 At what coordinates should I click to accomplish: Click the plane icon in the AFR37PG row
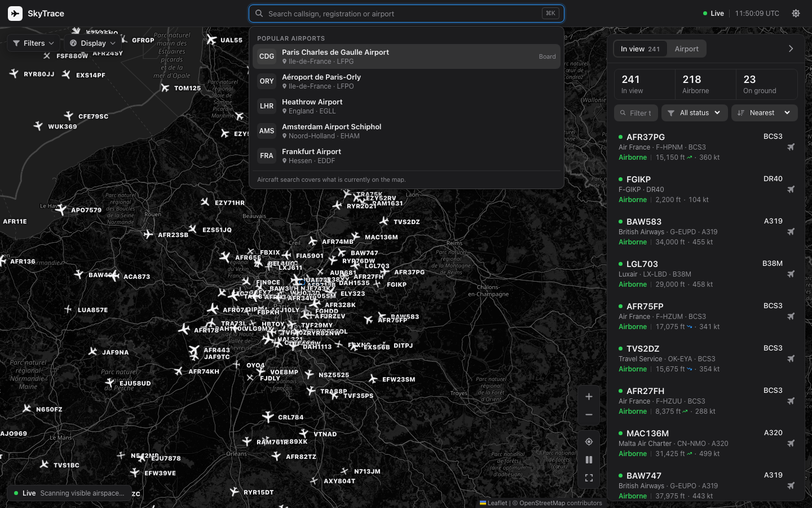(791, 147)
